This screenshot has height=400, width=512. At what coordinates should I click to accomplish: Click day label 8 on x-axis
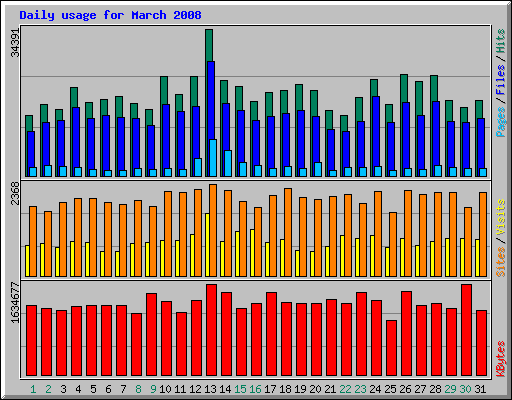138,389
